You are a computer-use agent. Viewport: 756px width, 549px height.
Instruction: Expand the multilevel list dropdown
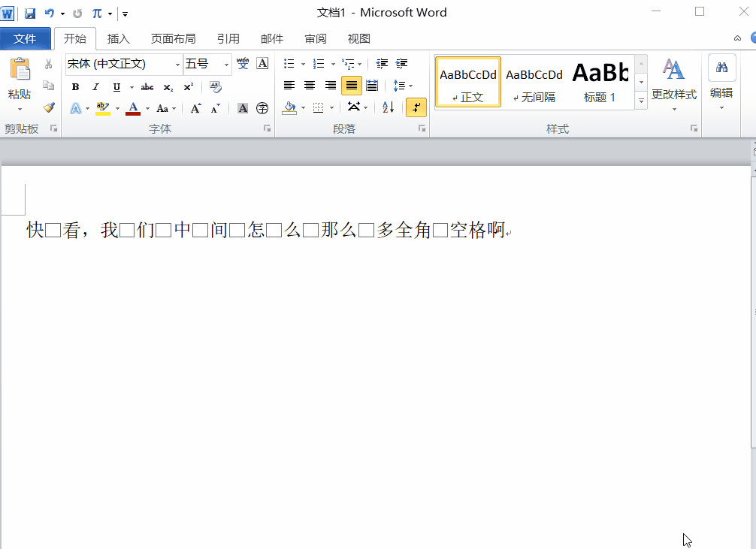click(360, 64)
